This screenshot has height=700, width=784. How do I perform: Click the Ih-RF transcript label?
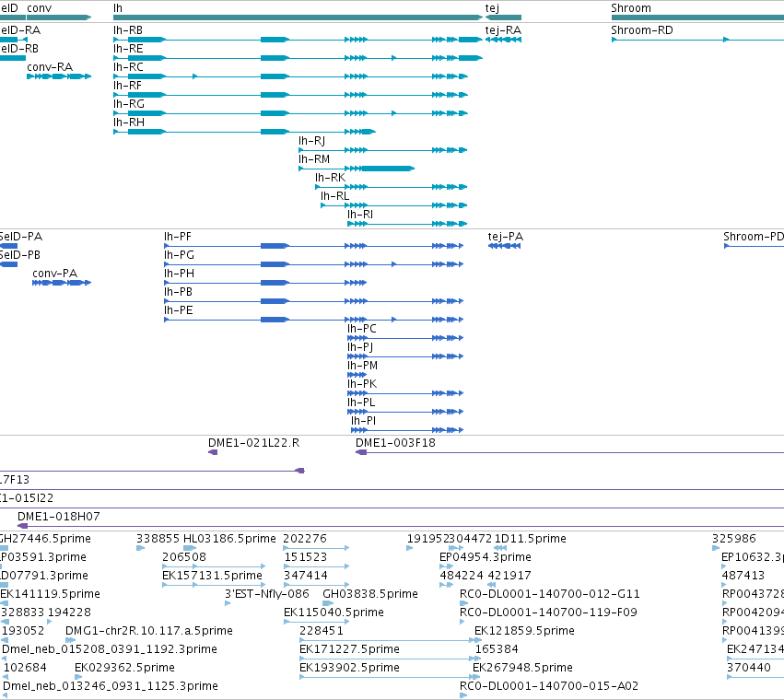[127, 86]
